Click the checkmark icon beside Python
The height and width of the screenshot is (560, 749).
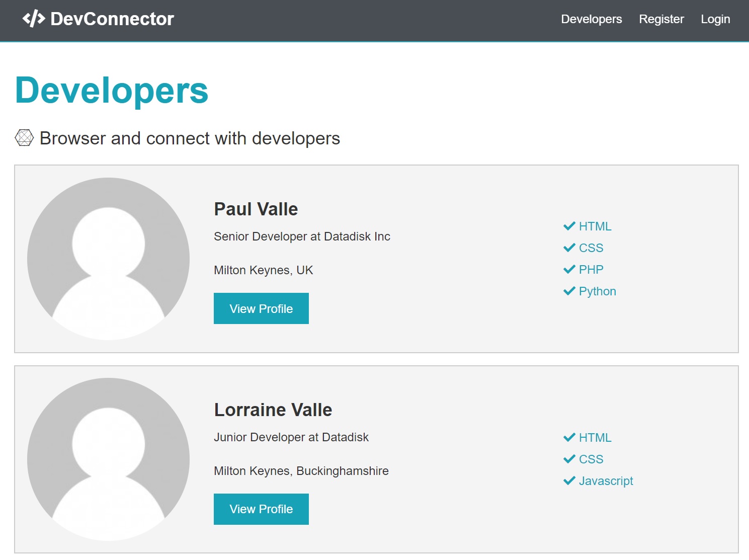pos(569,291)
